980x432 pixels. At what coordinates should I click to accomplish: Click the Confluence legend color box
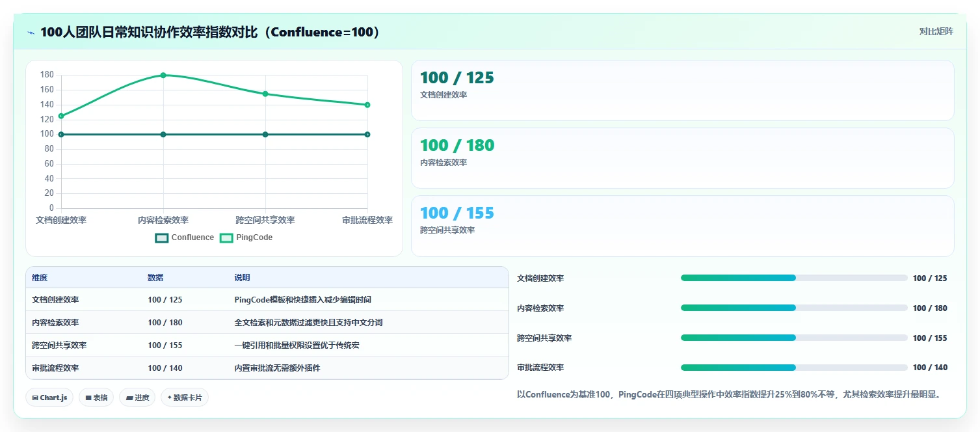point(162,238)
